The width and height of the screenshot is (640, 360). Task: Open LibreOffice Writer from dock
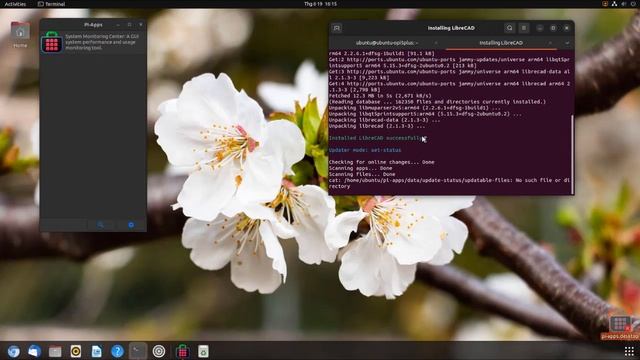tap(97, 351)
